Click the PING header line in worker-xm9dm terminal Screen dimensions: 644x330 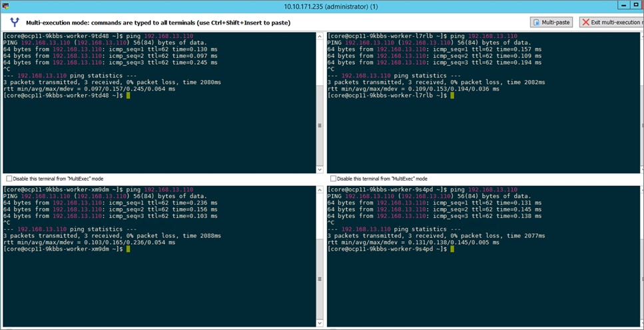click(x=105, y=197)
